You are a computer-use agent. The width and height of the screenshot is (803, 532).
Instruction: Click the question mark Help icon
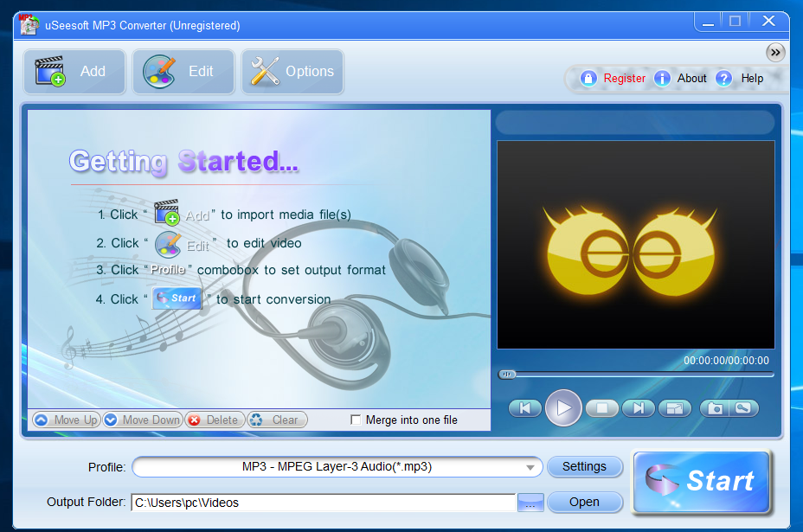[x=723, y=79]
